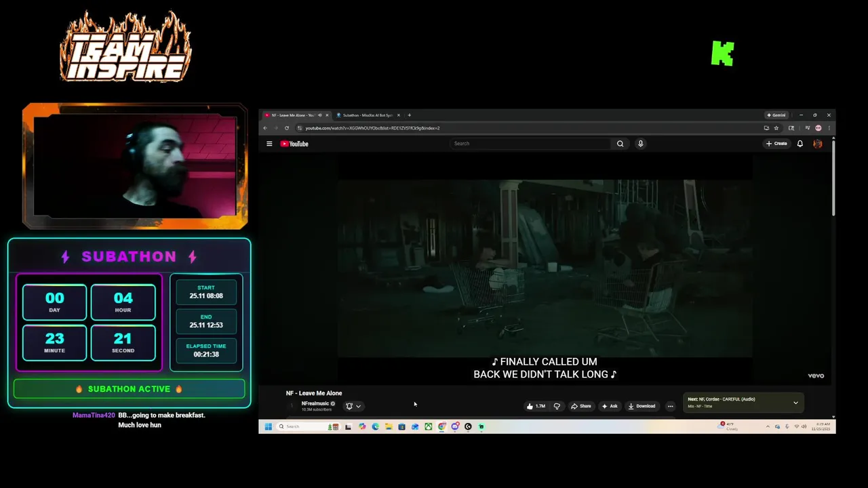
Task: Open a new browser tab
Action: (x=410, y=115)
